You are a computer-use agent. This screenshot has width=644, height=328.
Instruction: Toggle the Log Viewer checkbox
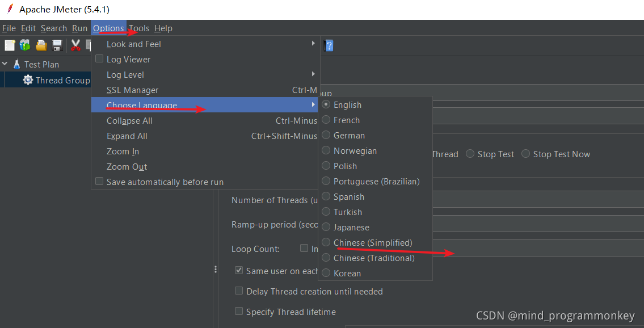pyautogui.click(x=99, y=58)
